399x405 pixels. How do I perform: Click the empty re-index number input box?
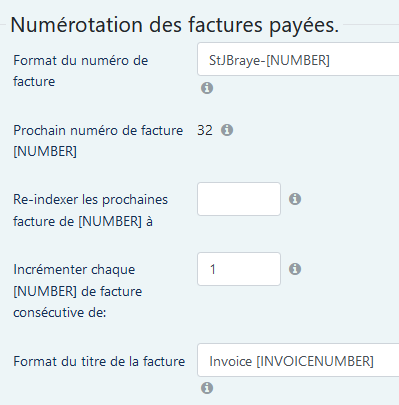(x=239, y=199)
